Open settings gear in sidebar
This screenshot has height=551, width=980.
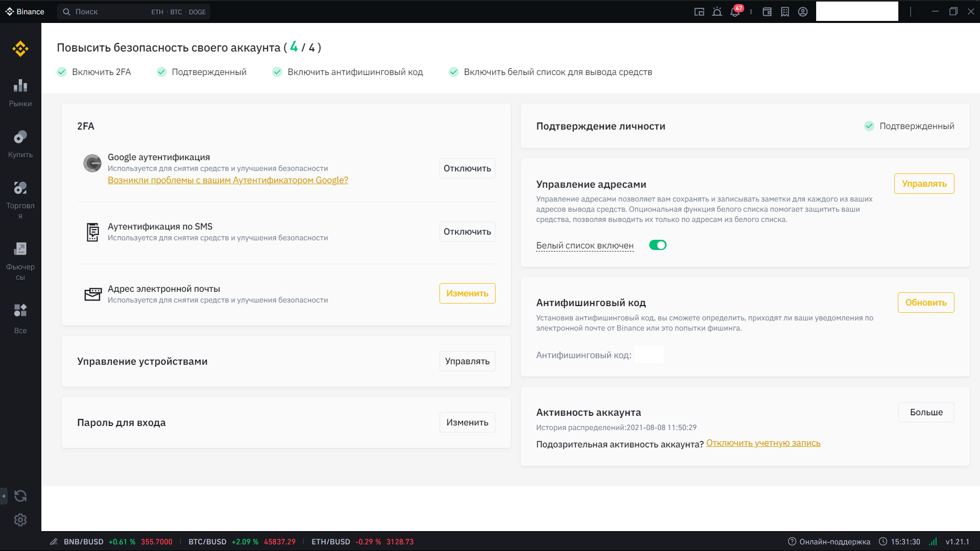pyautogui.click(x=20, y=520)
